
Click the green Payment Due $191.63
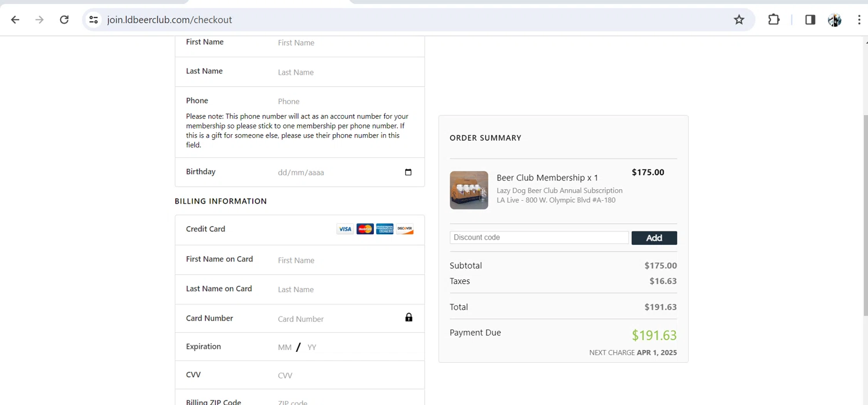coord(654,335)
